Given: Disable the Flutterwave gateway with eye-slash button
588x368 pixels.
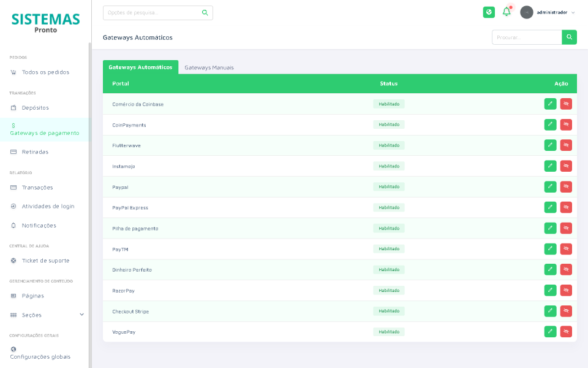Looking at the screenshot, I should [x=566, y=145].
